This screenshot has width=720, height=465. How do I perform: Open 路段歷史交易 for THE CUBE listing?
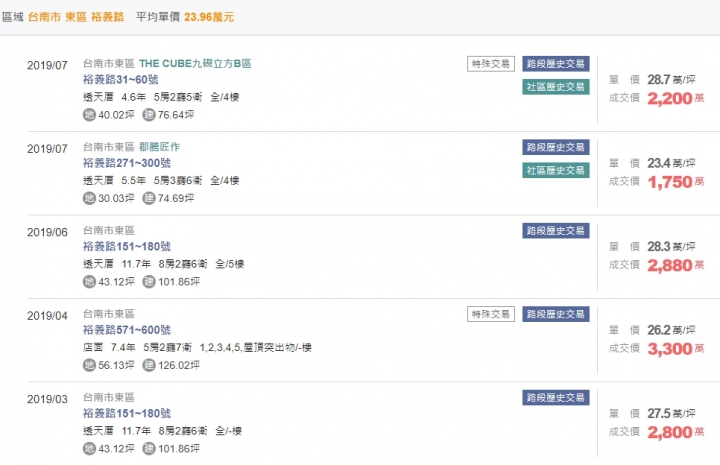[x=555, y=64]
